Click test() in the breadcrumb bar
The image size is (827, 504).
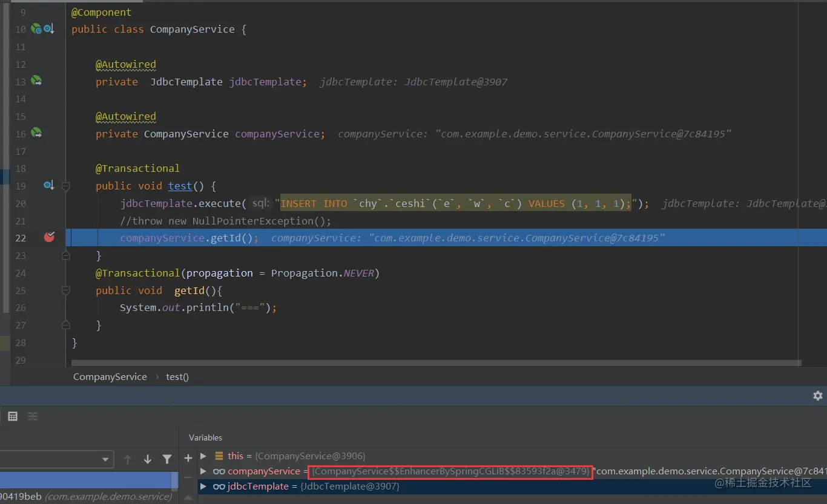coord(177,376)
